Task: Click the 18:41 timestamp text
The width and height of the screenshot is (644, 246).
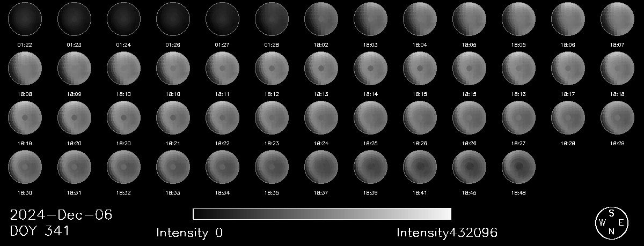Action: pyautogui.click(x=420, y=192)
